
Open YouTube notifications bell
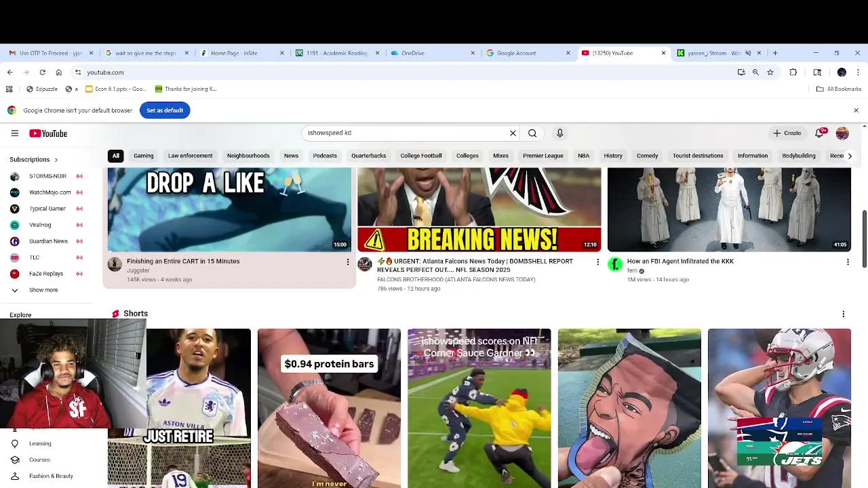tap(819, 134)
